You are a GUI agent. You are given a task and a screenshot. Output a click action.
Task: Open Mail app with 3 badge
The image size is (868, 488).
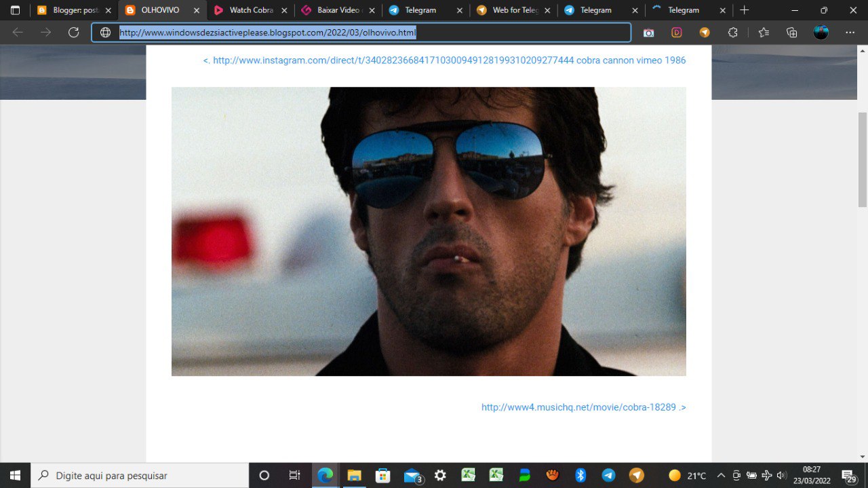click(x=412, y=475)
